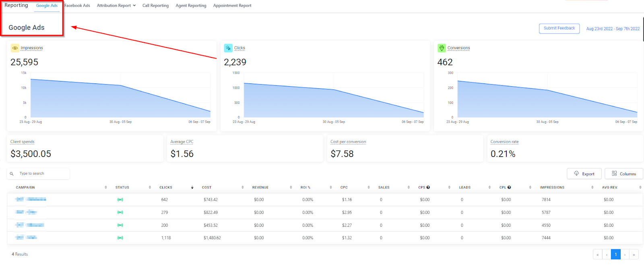Click the Impressions eye icon
644x265 pixels.
pos(15,48)
